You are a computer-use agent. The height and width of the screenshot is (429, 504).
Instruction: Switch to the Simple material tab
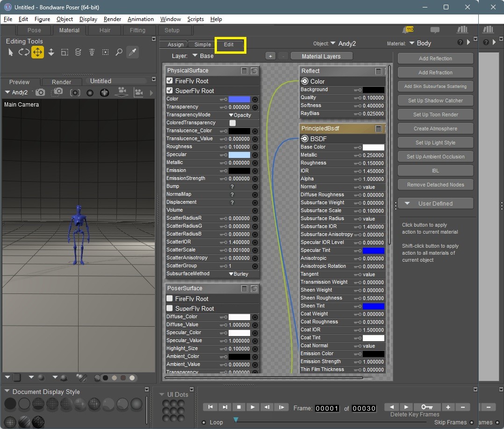tap(202, 44)
